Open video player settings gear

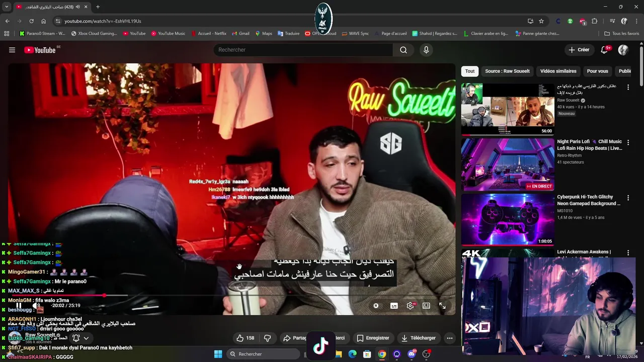click(411, 306)
